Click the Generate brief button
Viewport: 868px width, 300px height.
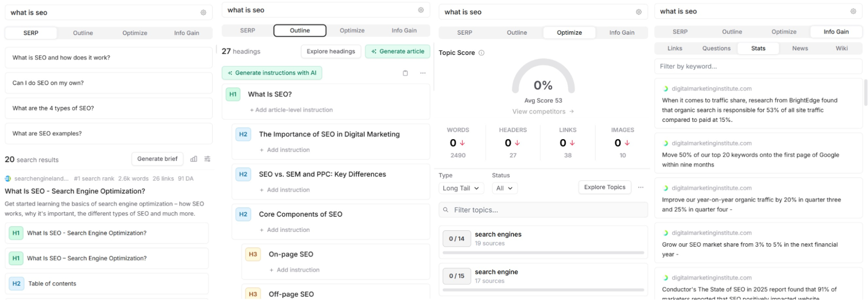pyautogui.click(x=157, y=159)
